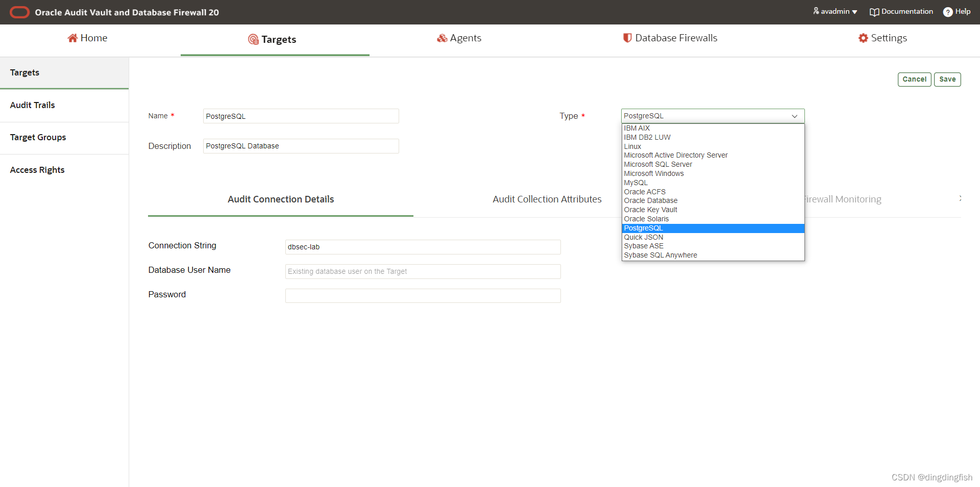Click the Agents icon
The image size is (980, 487).
pos(442,38)
